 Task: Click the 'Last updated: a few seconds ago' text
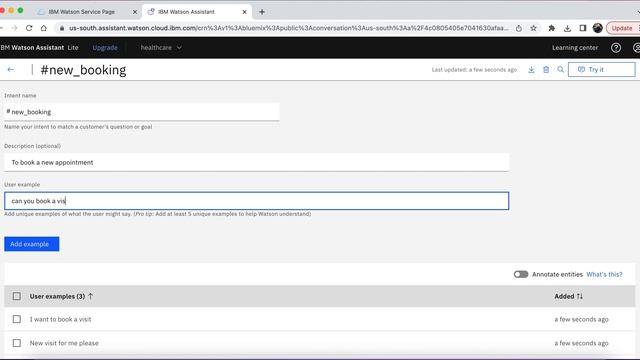[x=474, y=70]
